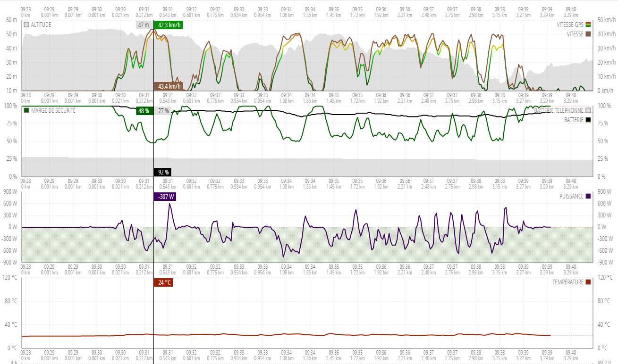Viewport: 618px width, 364px height.
Task: Toggle the TEMPÉRATURE legend entry
Action: (572, 282)
